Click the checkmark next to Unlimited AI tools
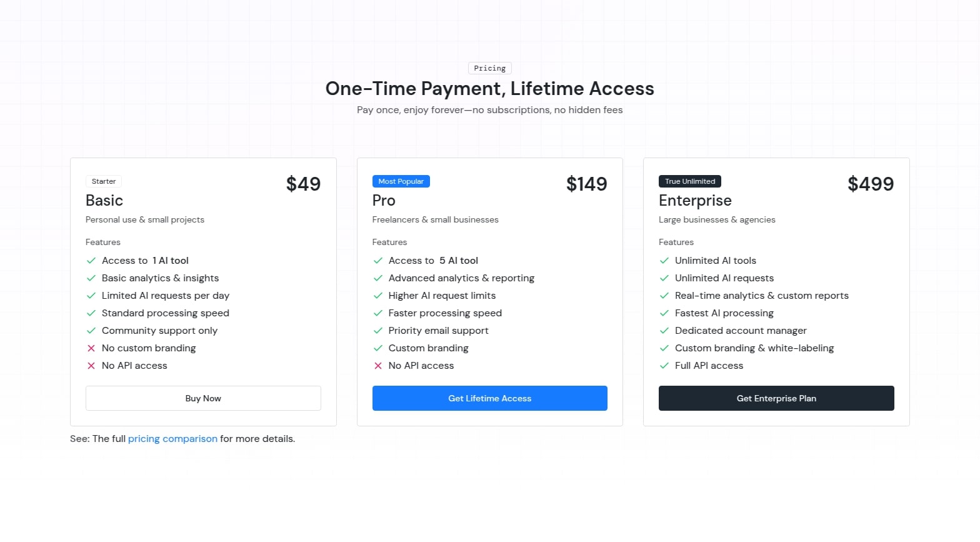Viewport: 980px width, 542px height. (x=664, y=261)
